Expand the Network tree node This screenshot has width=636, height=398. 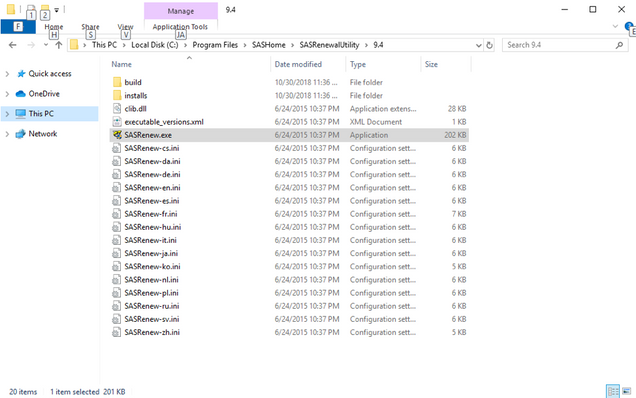pyautogui.click(x=7, y=134)
